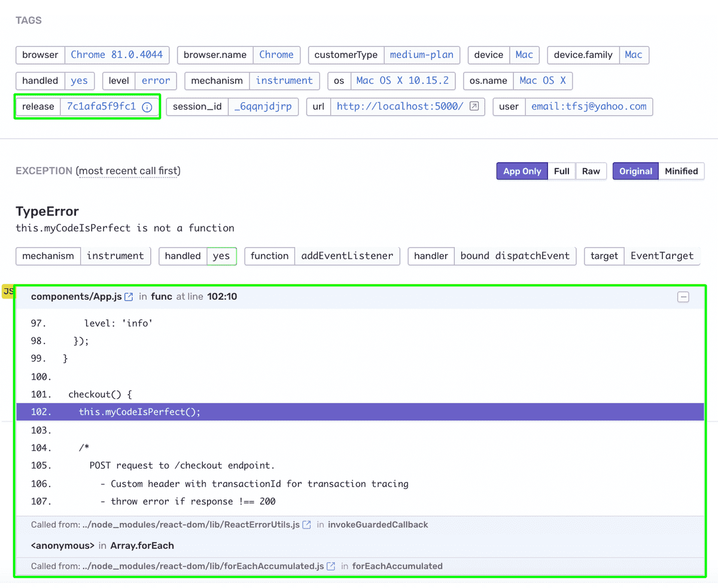Show the Raw stack trace
Image resolution: width=718 pixels, height=588 pixels.
(x=591, y=171)
